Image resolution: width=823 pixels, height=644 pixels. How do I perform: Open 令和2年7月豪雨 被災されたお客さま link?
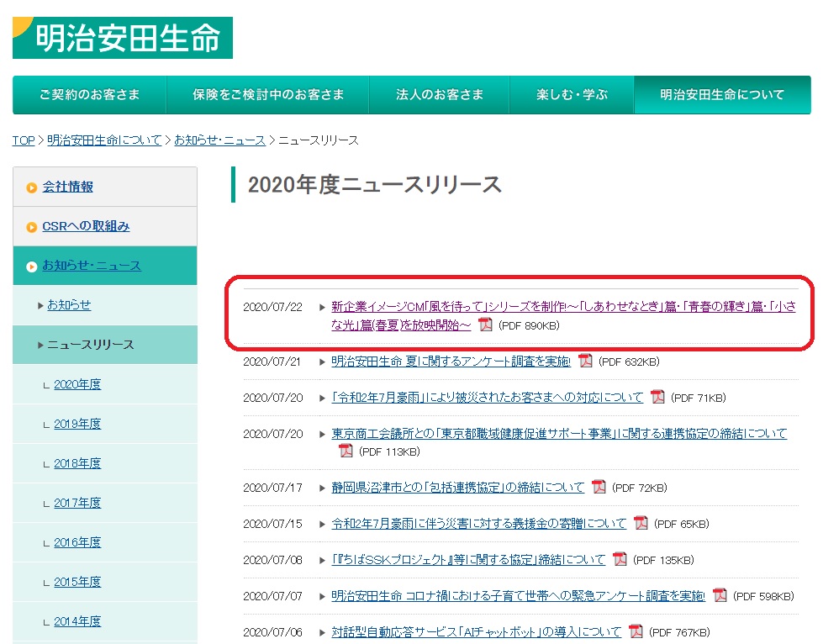coord(488,398)
